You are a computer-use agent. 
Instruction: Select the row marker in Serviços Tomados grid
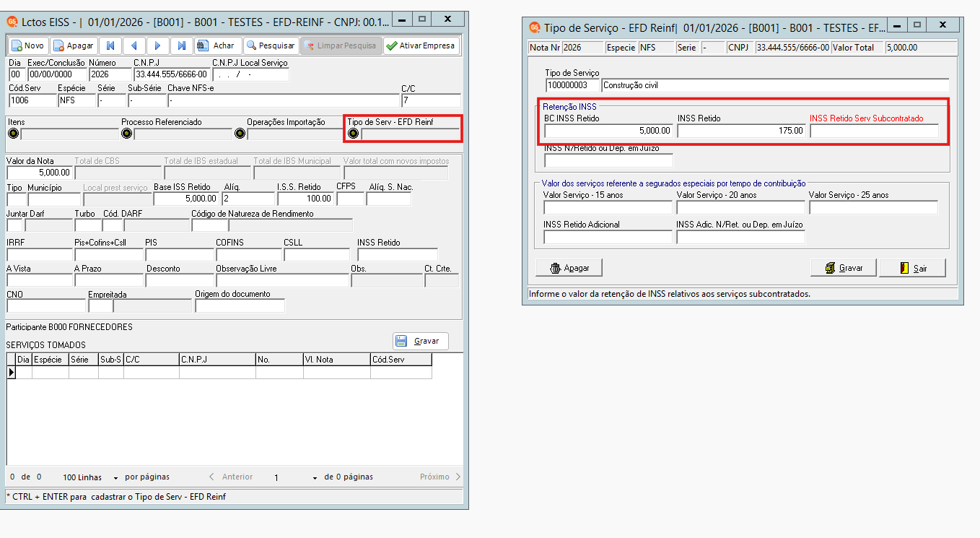11,373
